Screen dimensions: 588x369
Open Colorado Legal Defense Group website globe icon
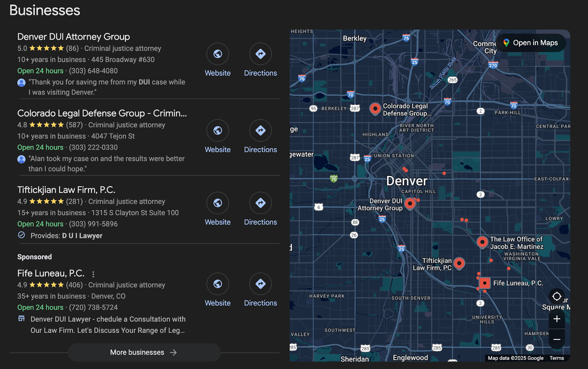point(218,131)
